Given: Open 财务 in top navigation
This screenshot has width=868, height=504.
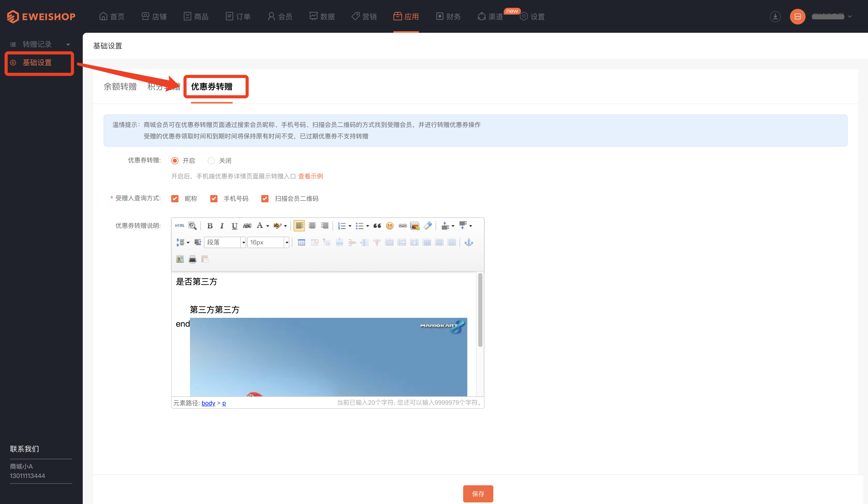Looking at the screenshot, I should (x=448, y=17).
